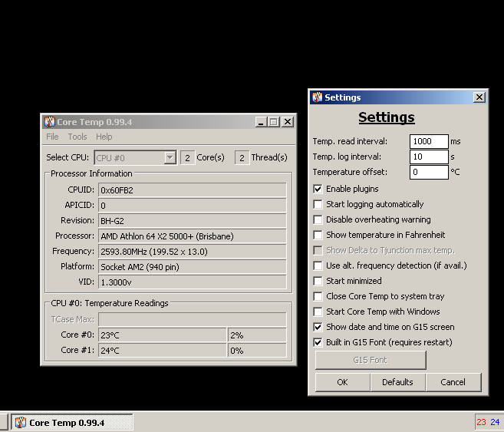Viewport: 504px width, 432px height.
Task: Disable the Enable plugins checkbox
Action: point(318,189)
